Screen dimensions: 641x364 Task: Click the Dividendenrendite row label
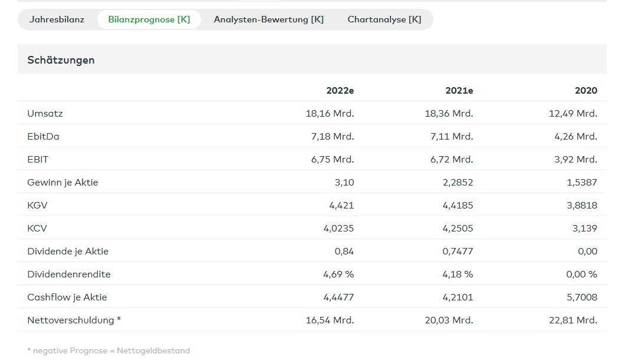68,274
